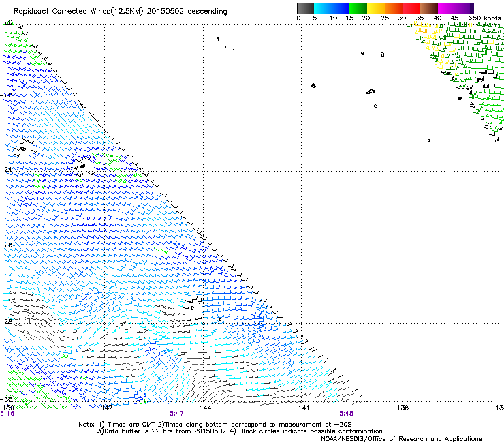Click the 'Black circles indicate possible contamination' note
This screenshot has height=443, width=504.
311,431
